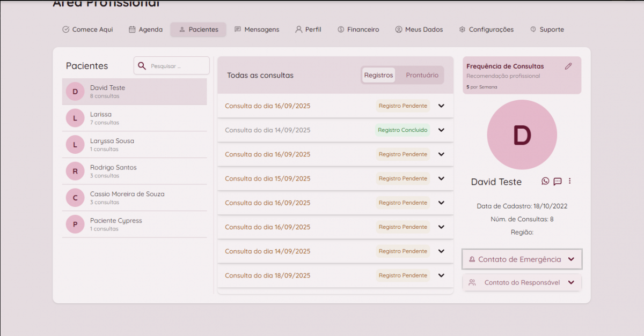Click Larissa's avatar circle in patient list

coord(75,118)
